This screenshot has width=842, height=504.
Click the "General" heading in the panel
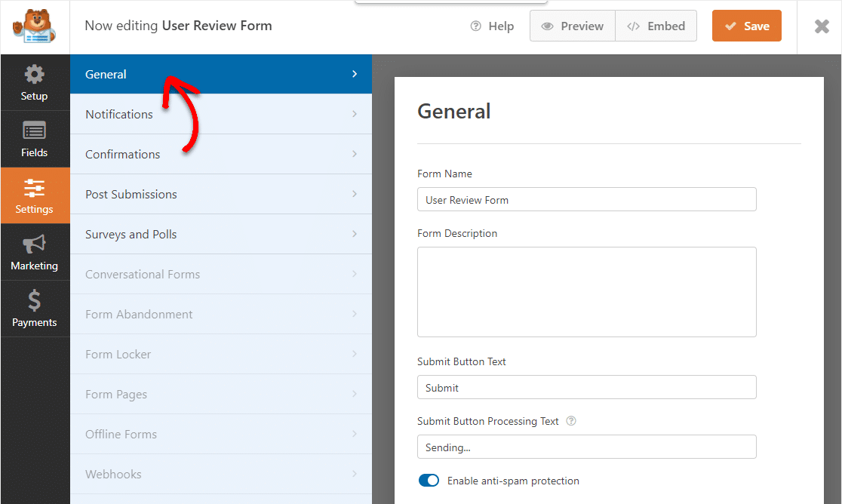(453, 111)
